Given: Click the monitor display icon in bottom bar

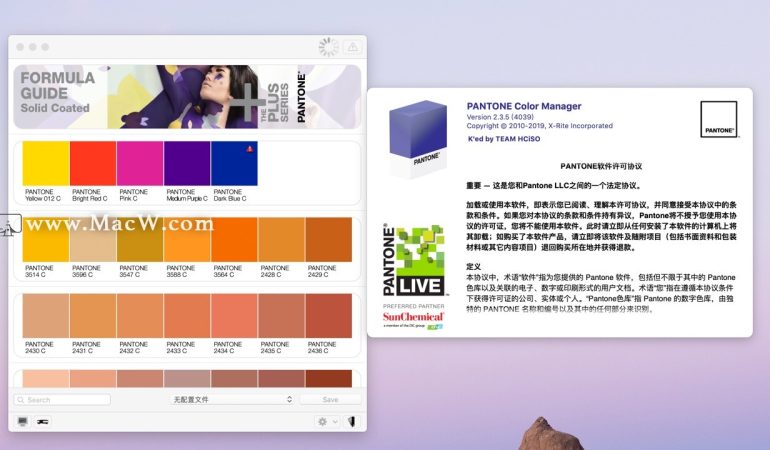Looking at the screenshot, I should coord(23,422).
